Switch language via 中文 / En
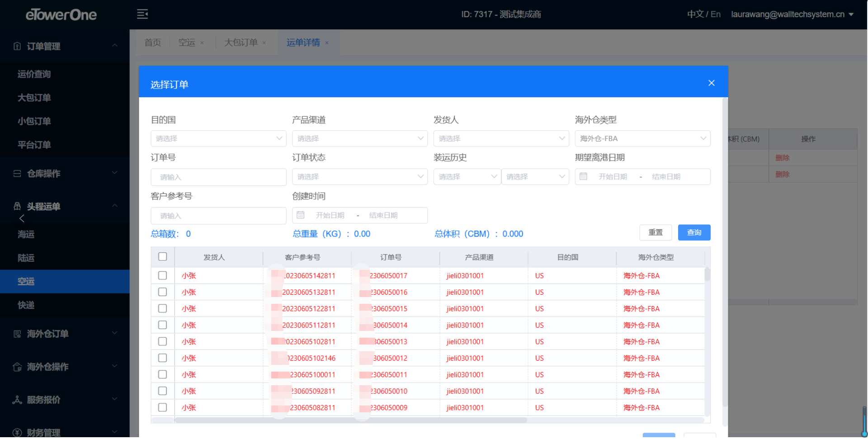Viewport: 868px width, 439px height. tap(704, 14)
